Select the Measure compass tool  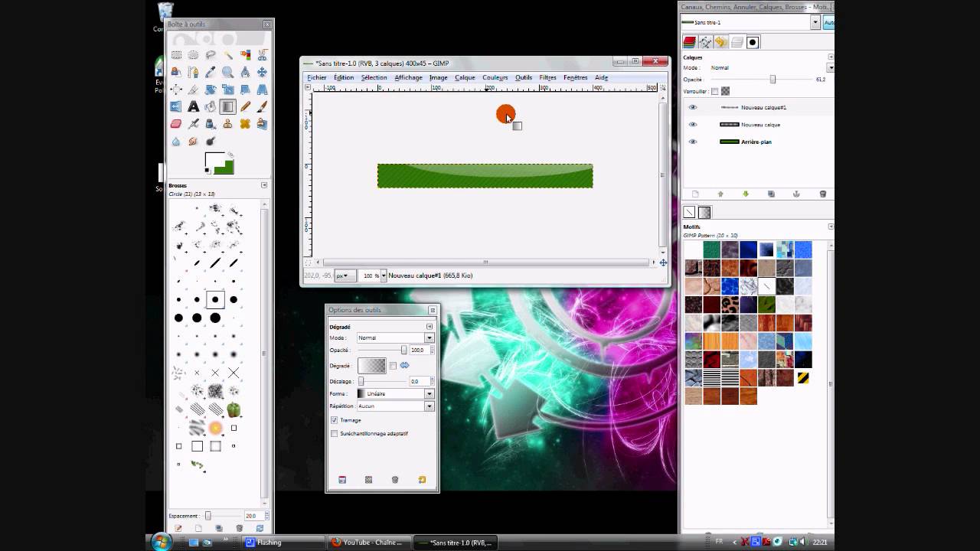[245, 72]
